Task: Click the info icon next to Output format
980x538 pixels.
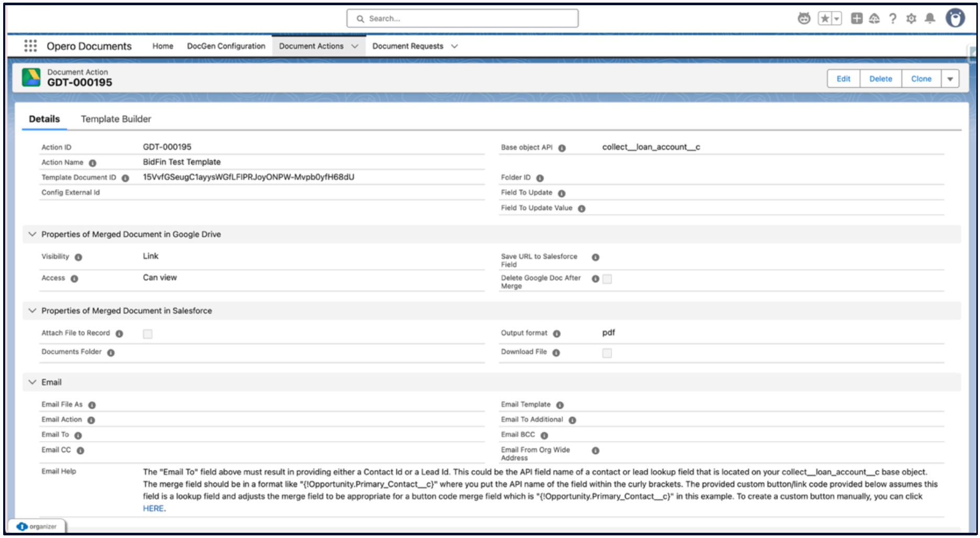Action: tap(557, 334)
